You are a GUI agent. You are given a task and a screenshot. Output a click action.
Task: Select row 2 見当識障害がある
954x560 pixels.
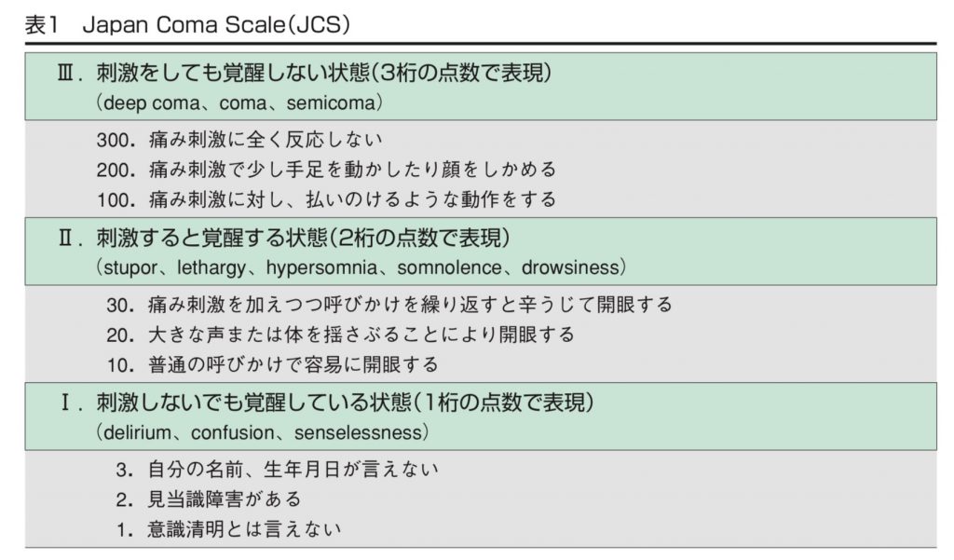coord(209,499)
